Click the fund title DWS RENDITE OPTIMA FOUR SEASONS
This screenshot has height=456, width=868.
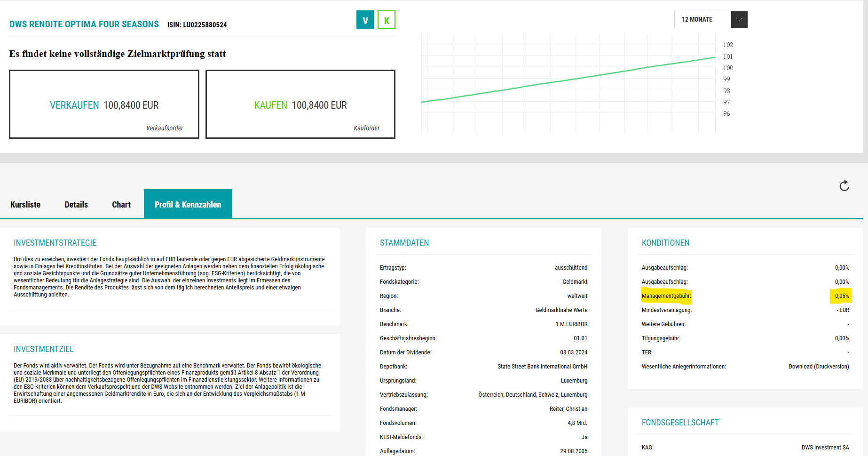pos(84,24)
